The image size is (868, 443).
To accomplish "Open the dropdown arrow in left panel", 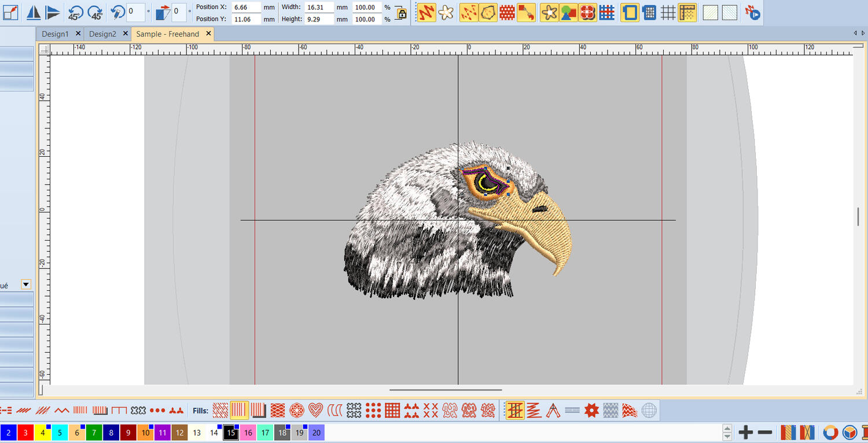I will pyautogui.click(x=25, y=285).
